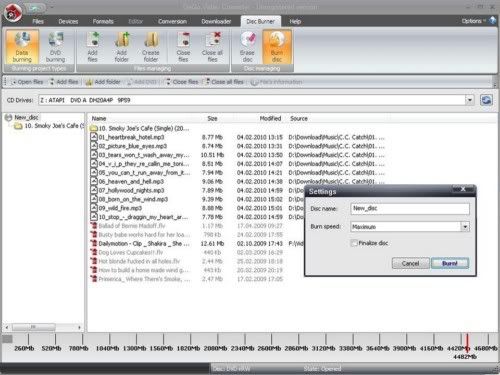The width and height of the screenshot is (500, 375).
Task: Sort the file list by Modified column
Action: [x=270, y=118]
